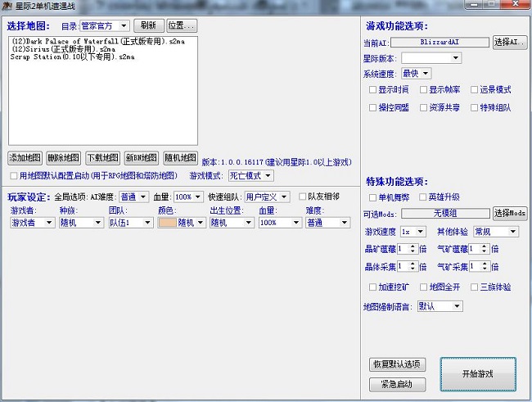
Task: Open the global 血量 dropdown
Action: (x=188, y=197)
